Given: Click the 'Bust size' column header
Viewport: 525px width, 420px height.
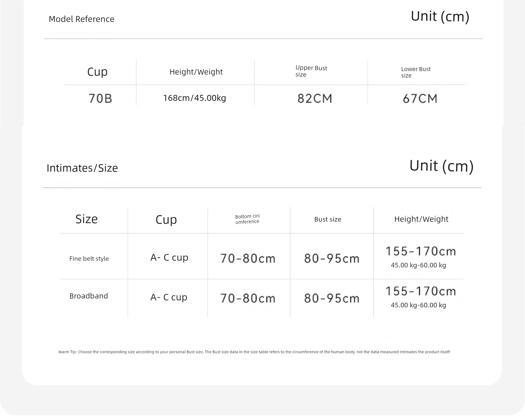Looking at the screenshot, I should 328,219.
